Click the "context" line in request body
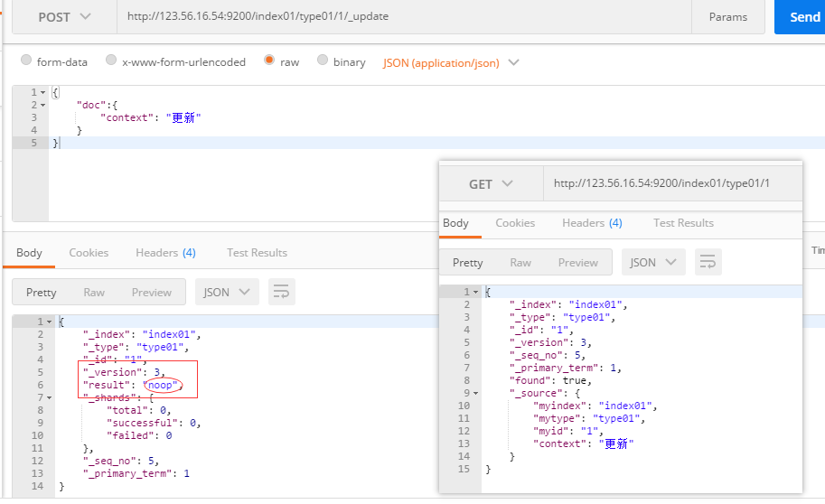This screenshot has height=504, width=825. coord(151,117)
